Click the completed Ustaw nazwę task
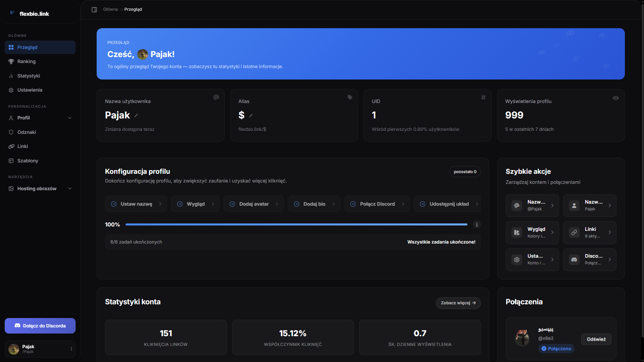The width and height of the screenshot is (644, 362). [136, 204]
